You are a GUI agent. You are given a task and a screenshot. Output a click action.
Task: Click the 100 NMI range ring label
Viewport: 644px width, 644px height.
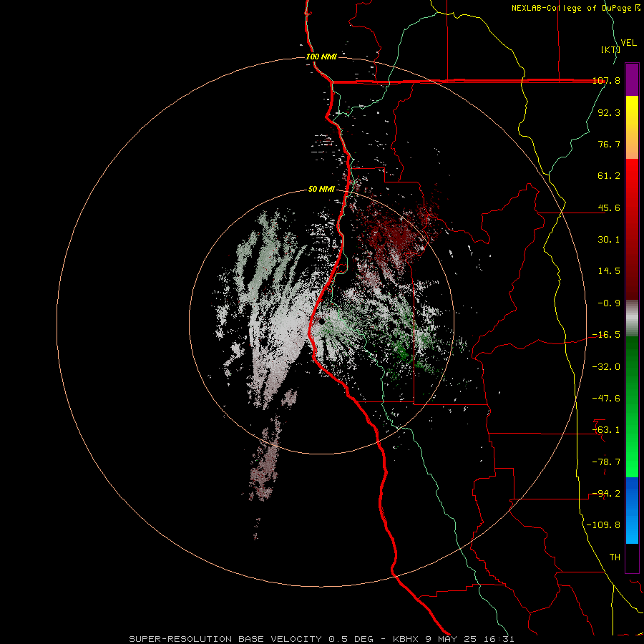pyautogui.click(x=321, y=57)
